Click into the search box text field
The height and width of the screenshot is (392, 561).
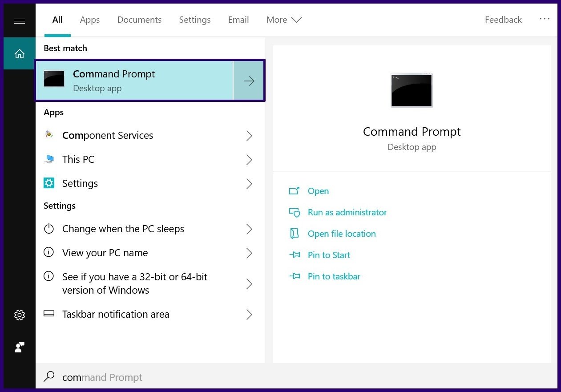click(x=296, y=377)
